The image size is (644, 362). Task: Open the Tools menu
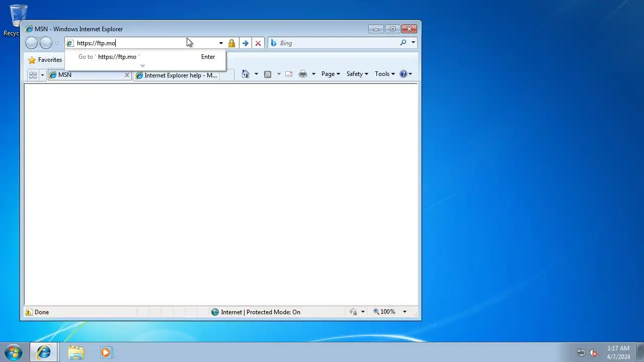click(x=385, y=74)
